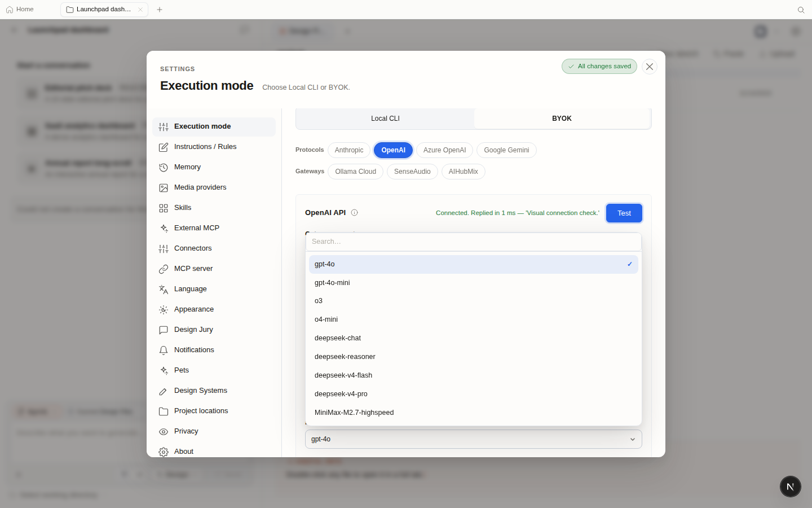The image size is (812, 508).
Task: Click the Skills grid icon
Action: click(x=164, y=208)
